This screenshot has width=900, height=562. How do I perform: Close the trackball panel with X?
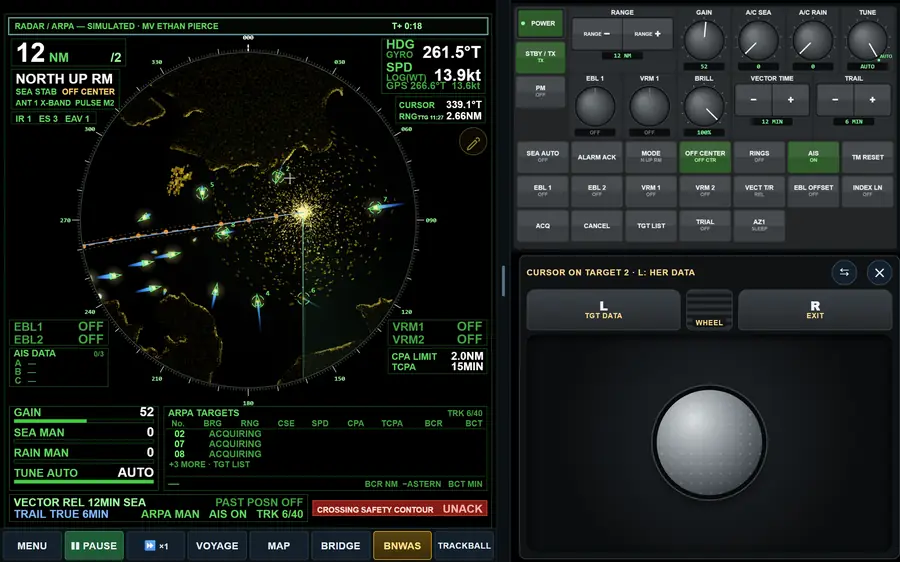tap(879, 273)
